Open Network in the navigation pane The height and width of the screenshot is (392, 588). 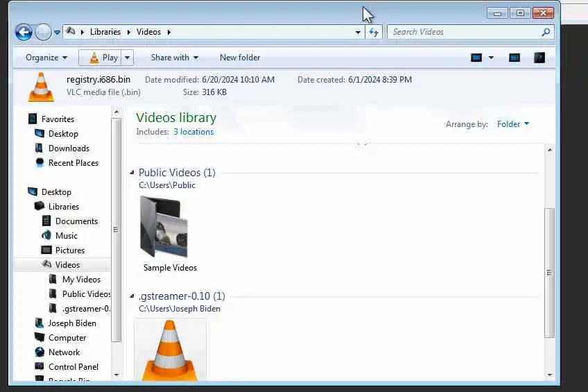point(64,352)
